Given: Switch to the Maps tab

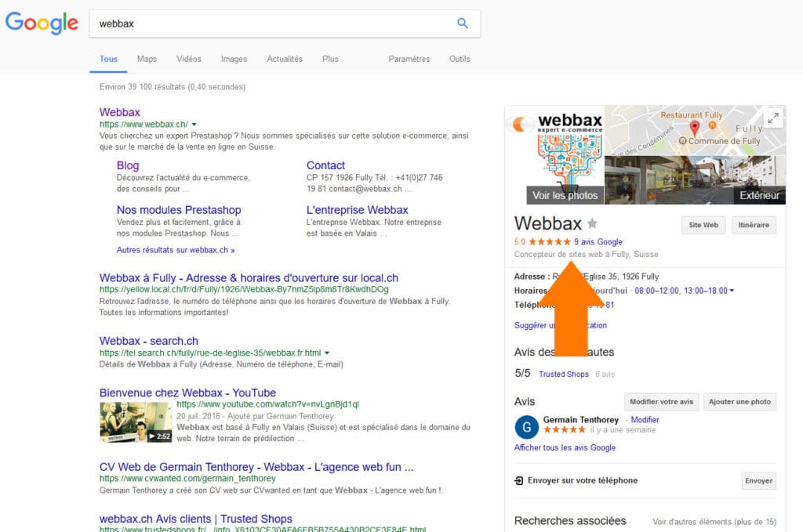Looking at the screenshot, I should pos(147,59).
